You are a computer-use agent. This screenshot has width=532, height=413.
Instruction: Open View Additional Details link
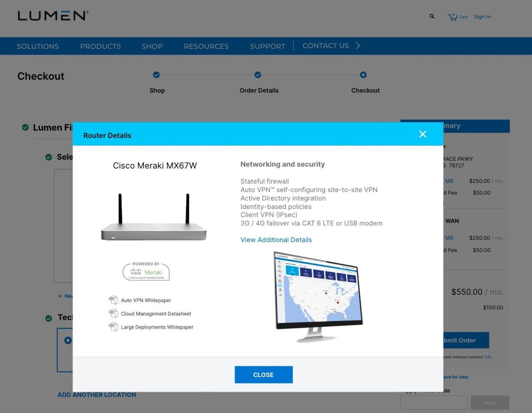click(276, 240)
